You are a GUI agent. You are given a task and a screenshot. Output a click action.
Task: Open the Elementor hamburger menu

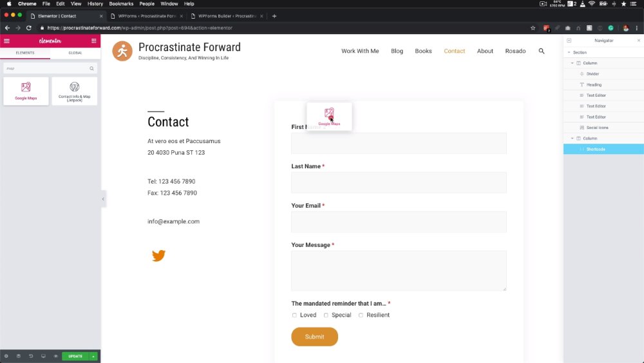(x=6, y=41)
